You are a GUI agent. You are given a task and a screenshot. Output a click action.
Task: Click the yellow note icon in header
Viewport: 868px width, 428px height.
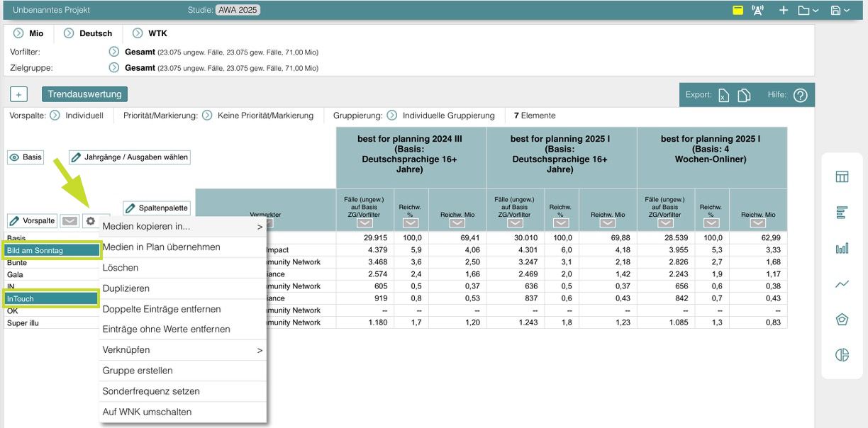738,11
